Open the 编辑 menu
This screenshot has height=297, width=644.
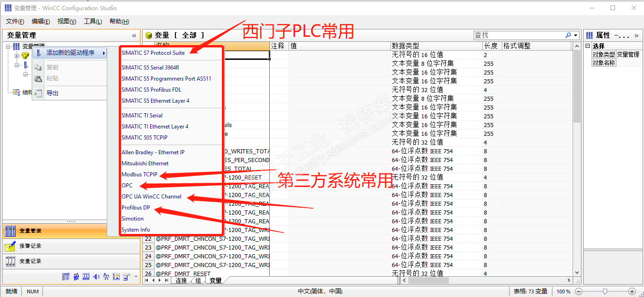pos(41,21)
